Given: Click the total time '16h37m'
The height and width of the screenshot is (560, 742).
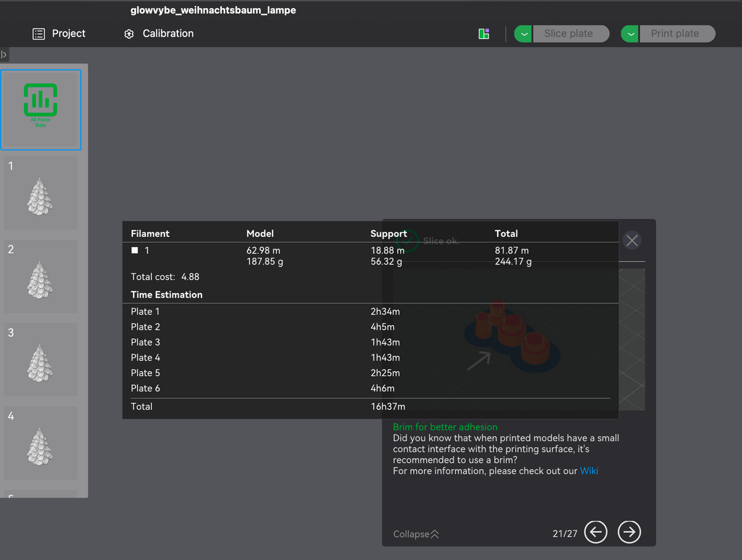Looking at the screenshot, I should (388, 407).
